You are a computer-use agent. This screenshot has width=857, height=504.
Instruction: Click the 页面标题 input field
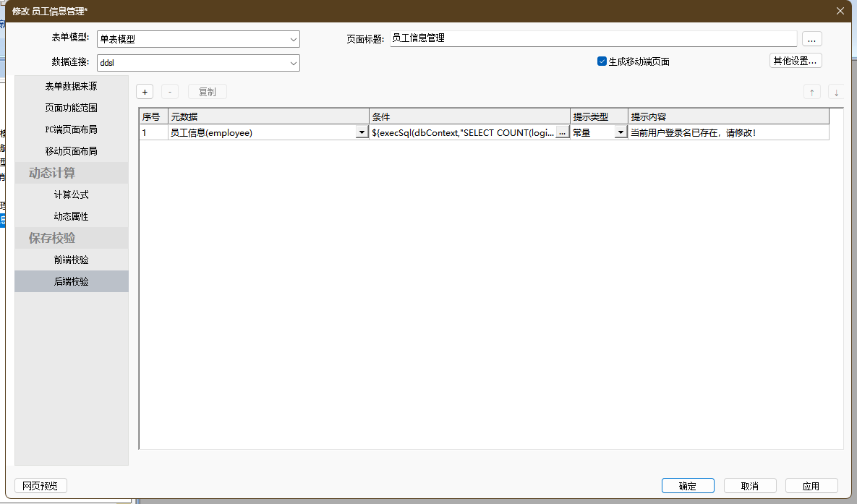click(x=593, y=38)
